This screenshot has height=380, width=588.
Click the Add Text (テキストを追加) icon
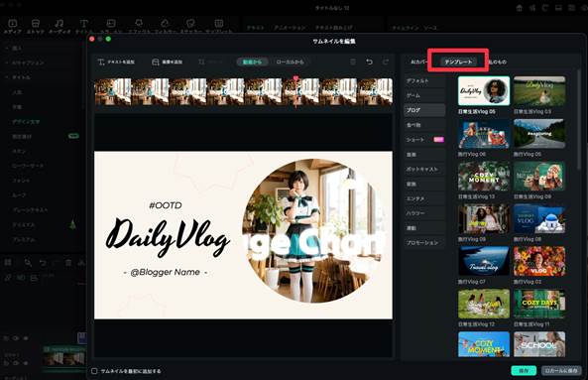click(101, 62)
